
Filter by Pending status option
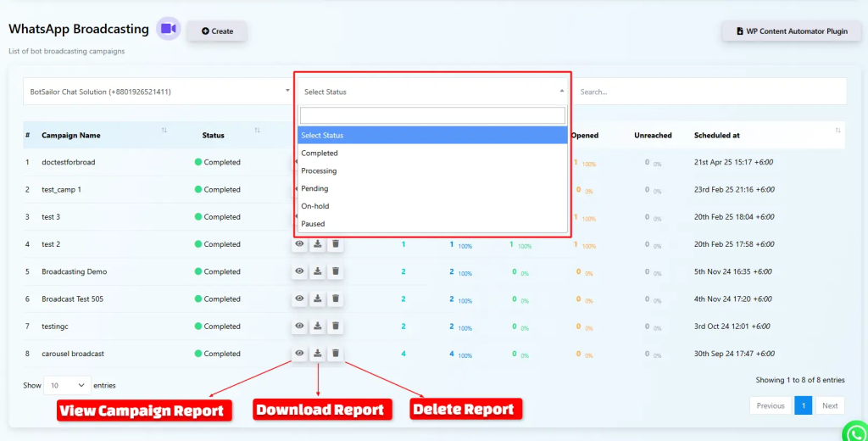tap(432, 188)
